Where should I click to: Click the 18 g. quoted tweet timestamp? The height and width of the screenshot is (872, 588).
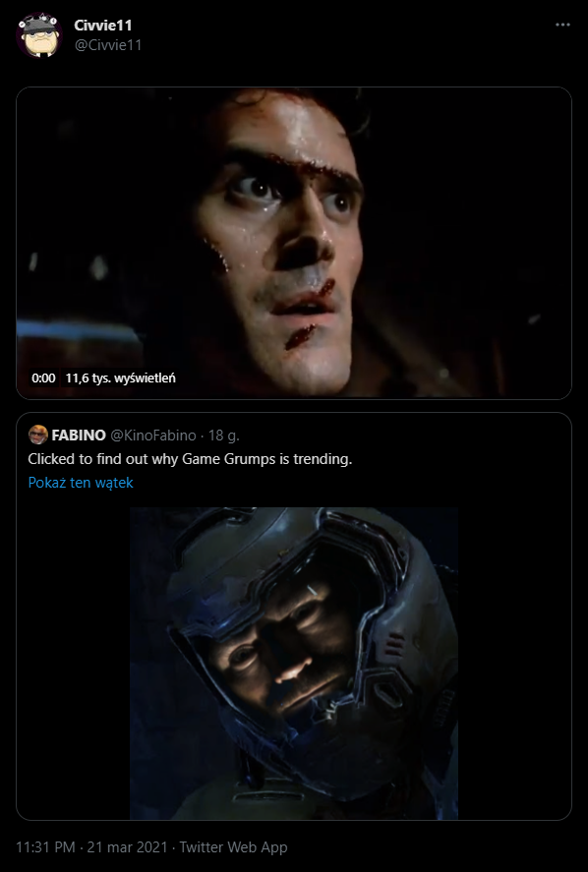point(223,435)
